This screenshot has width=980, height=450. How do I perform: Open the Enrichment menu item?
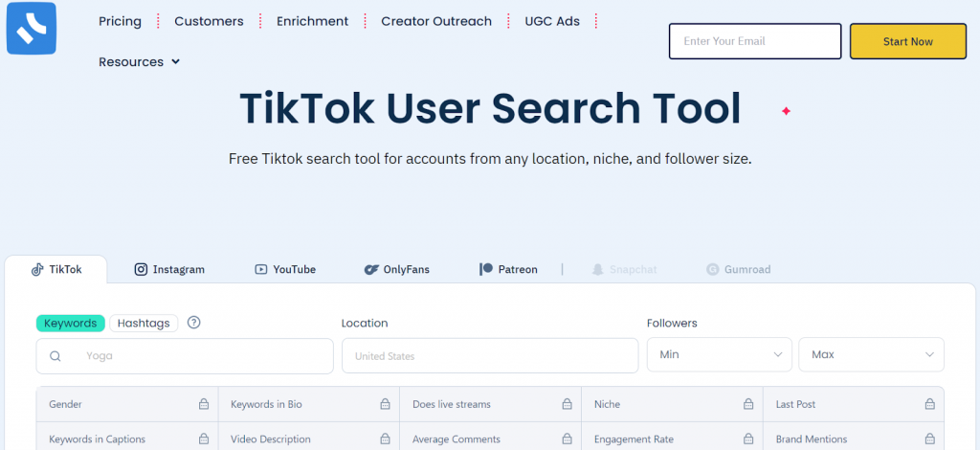tap(313, 21)
